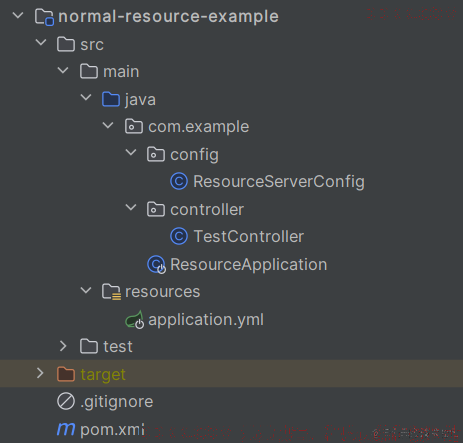463x443 pixels.
Task: Click the TestController class icon
Action: click(x=179, y=236)
